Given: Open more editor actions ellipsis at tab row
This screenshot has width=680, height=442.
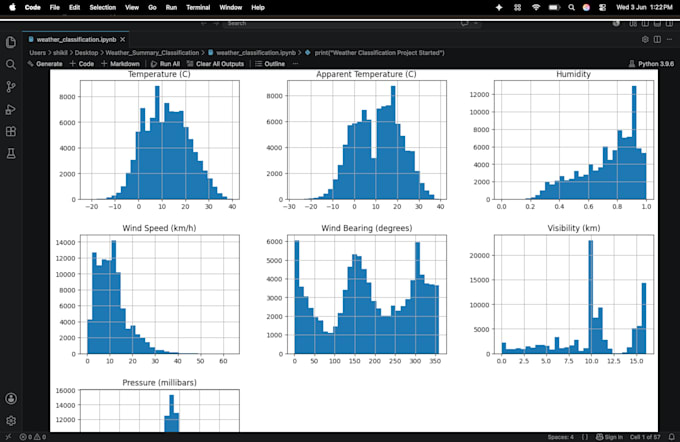Looking at the screenshot, I should click(669, 39).
